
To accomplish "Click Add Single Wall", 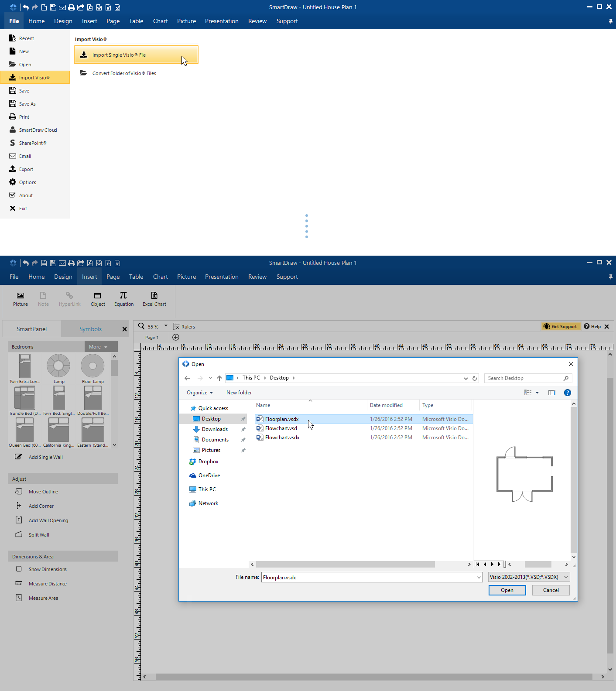I will point(39,457).
